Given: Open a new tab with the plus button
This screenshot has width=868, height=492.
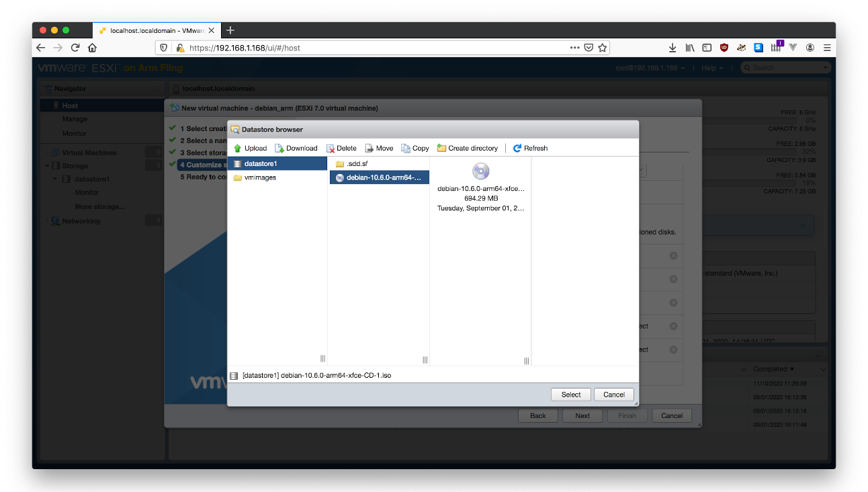Looking at the screenshot, I should [230, 30].
